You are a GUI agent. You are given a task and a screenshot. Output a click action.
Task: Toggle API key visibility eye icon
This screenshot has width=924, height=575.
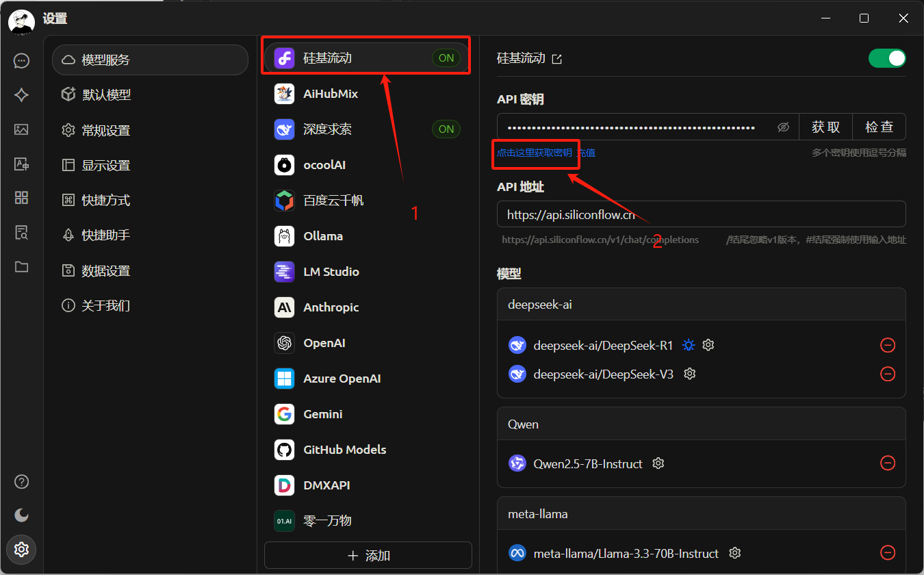pyautogui.click(x=784, y=127)
